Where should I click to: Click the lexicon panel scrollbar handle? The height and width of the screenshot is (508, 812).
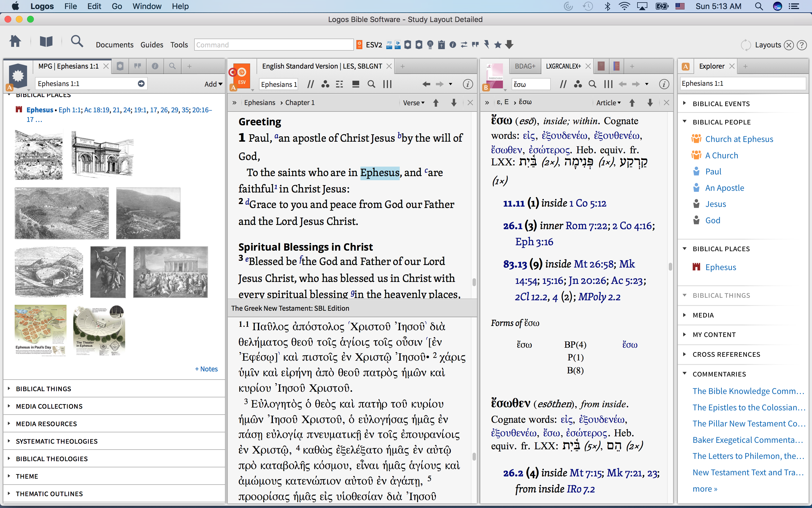point(670,266)
